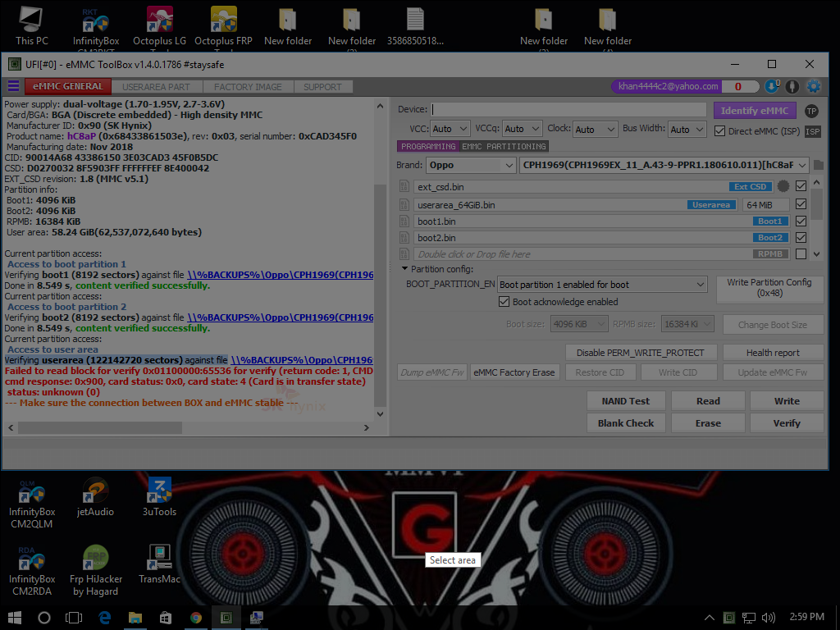The height and width of the screenshot is (630, 840).
Task: Uncheck the boot1.bin row checkbox
Action: [x=801, y=221]
